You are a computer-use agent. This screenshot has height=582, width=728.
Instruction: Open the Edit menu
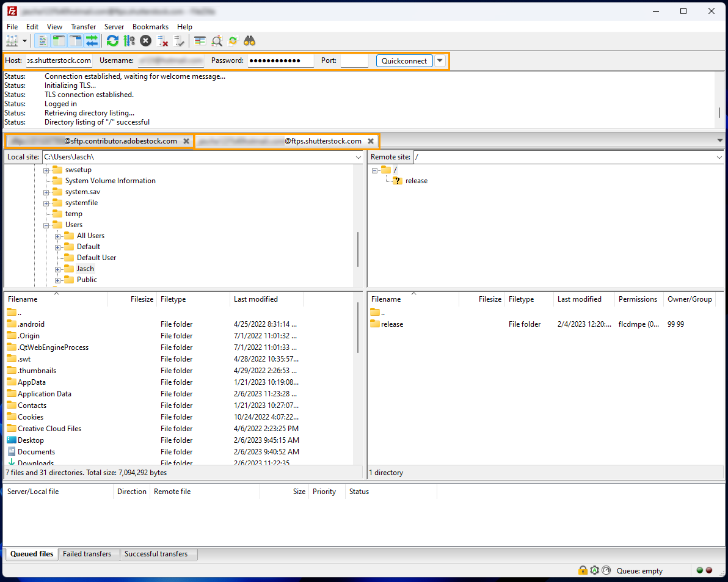tap(32, 26)
